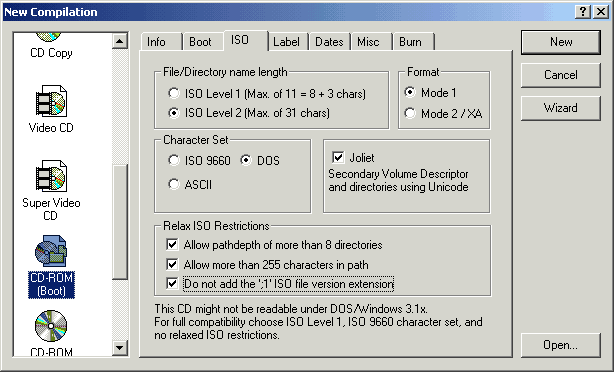This screenshot has height=372, width=614.
Task: Click the compilation list scroll up arrow
Action: (x=120, y=41)
